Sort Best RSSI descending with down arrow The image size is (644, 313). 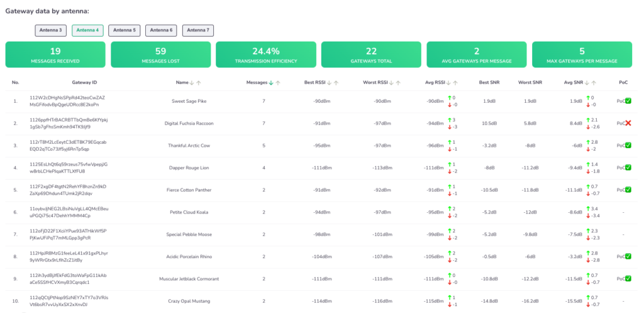[x=330, y=83]
